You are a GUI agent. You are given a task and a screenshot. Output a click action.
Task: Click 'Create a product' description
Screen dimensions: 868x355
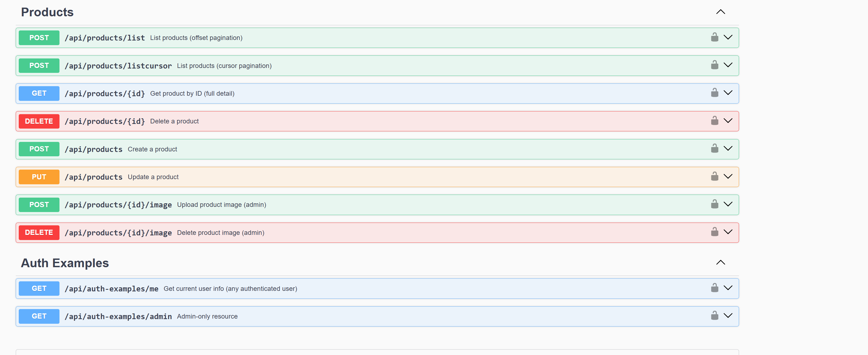click(x=152, y=149)
